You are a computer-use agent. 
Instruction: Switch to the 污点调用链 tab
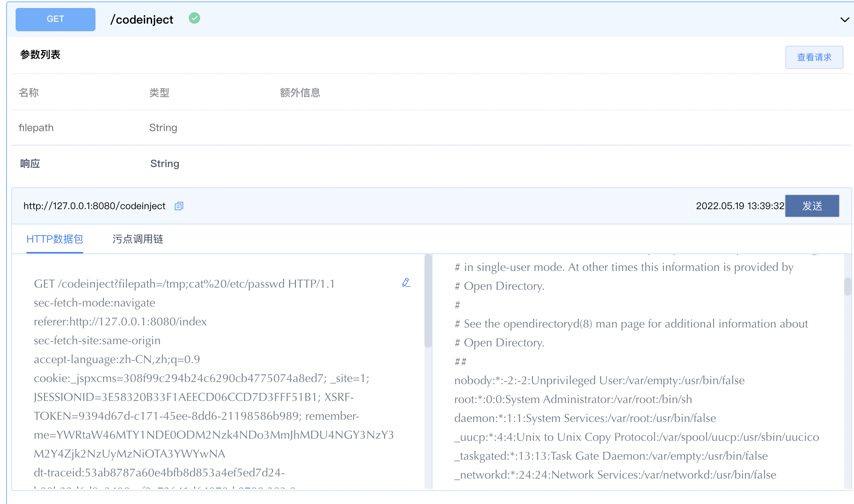click(138, 239)
